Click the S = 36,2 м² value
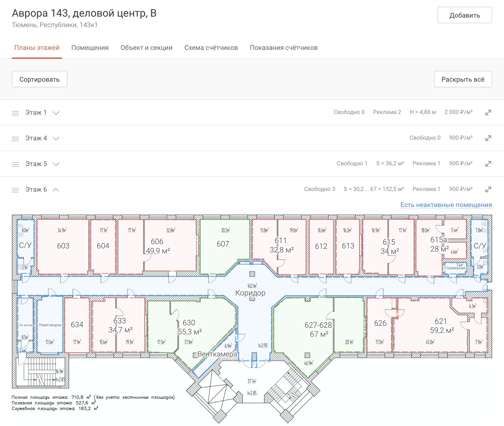The image size is (504, 426). 390,164
